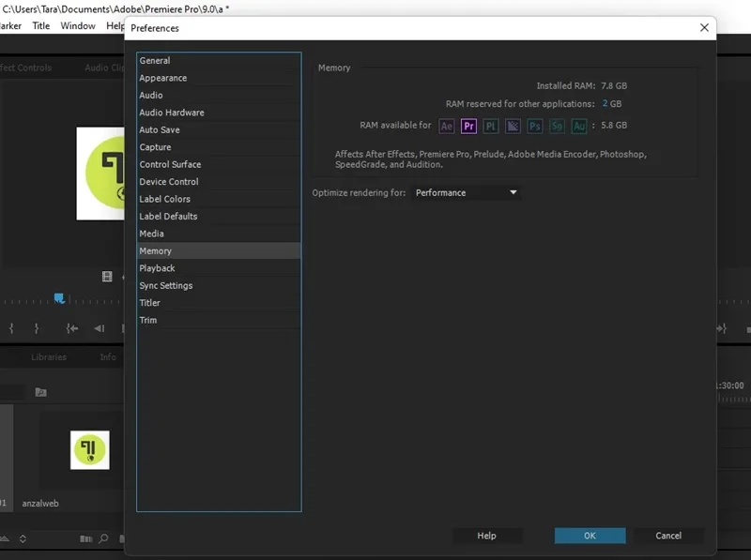Click the OK button
The height and width of the screenshot is (560, 751).
click(x=590, y=536)
